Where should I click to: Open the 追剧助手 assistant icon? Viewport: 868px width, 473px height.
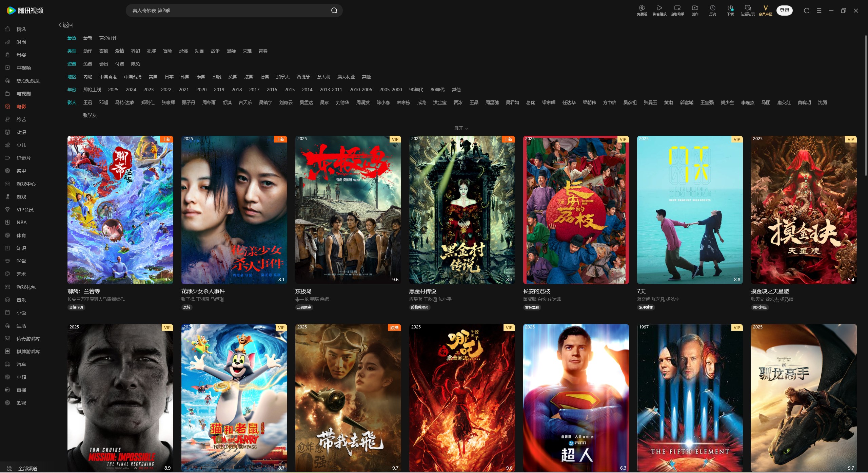(x=677, y=10)
